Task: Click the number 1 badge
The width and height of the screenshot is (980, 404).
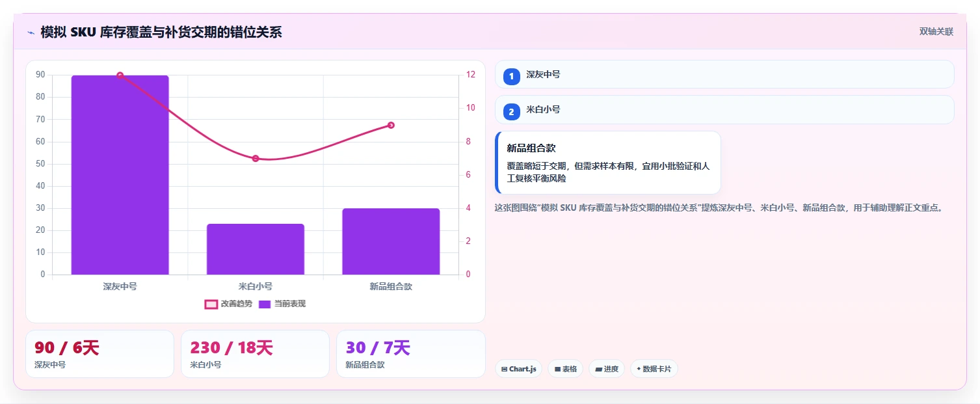Action: pos(512,76)
